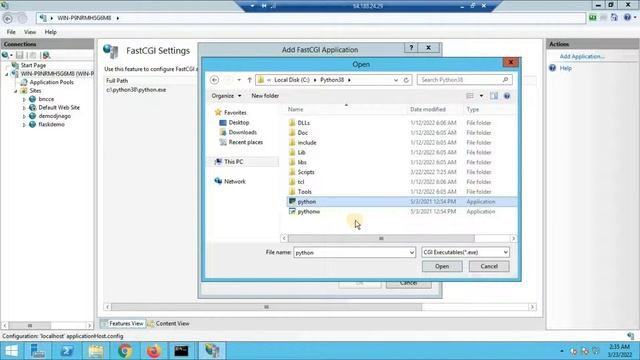Click the create connection icon in the Connections toolbar
640x360 pixels.
(x=6, y=55)
